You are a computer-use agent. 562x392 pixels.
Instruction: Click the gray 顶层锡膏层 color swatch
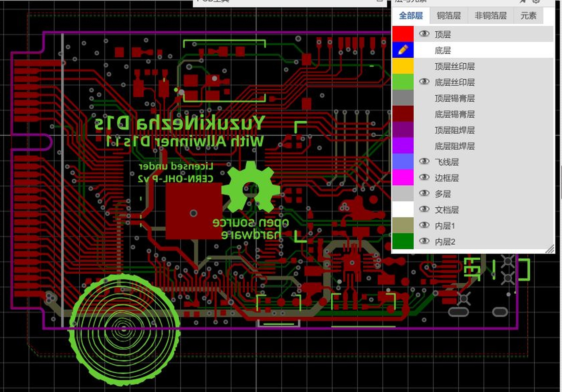coord(403,98)
